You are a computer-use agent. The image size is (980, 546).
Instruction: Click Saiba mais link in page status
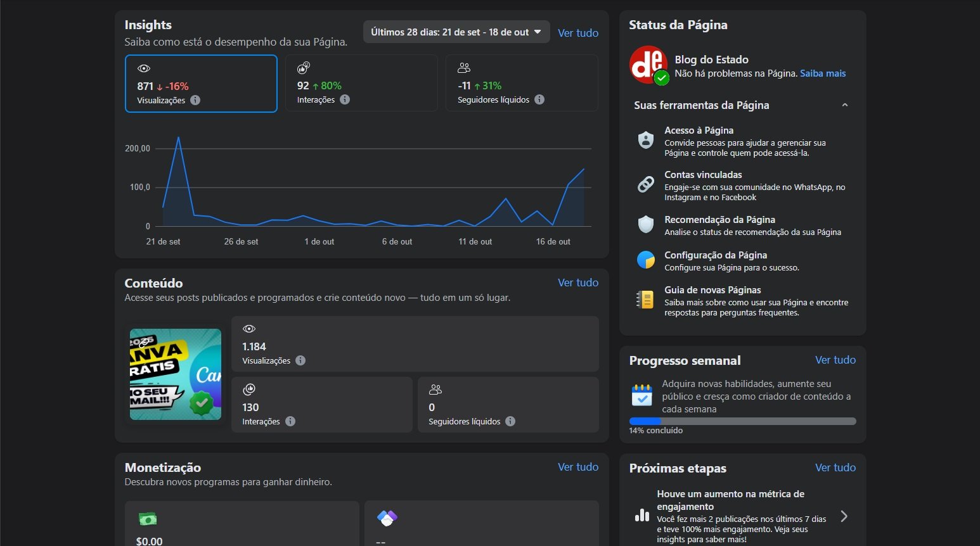pos(822,73)
